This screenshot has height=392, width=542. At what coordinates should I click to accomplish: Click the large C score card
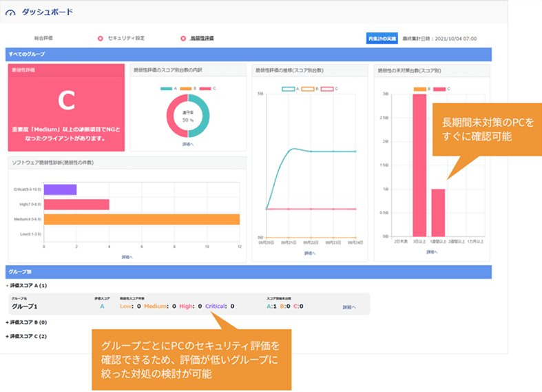coord(66,107)
